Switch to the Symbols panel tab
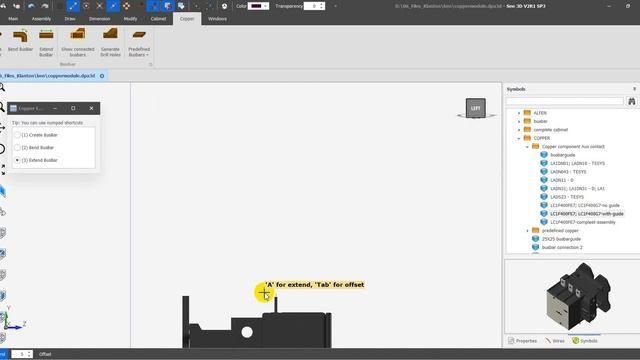Screen dimensions: 640x360 tap(584, 341)
